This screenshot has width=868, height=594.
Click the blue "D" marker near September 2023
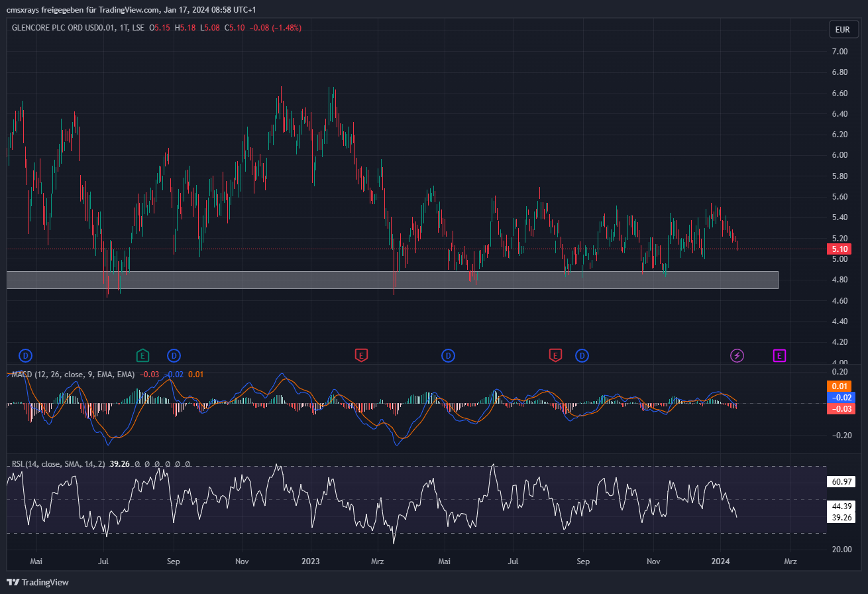pos(582,355)
